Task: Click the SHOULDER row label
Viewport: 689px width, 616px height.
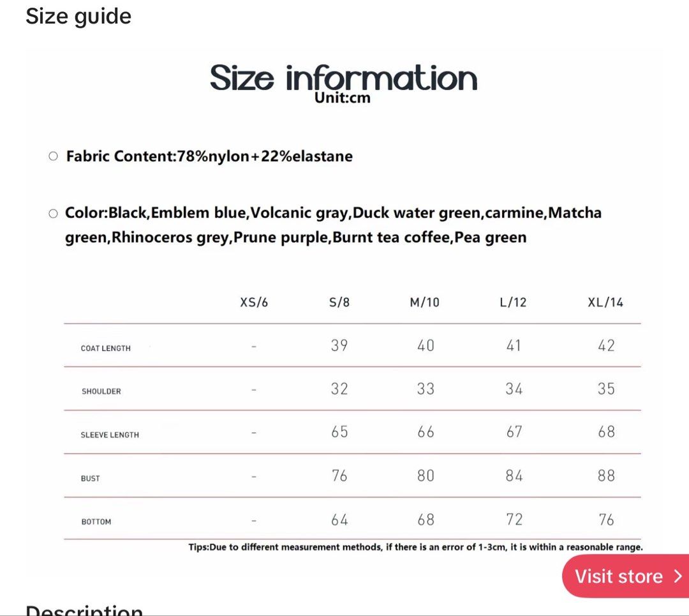Action: [101, 391]
